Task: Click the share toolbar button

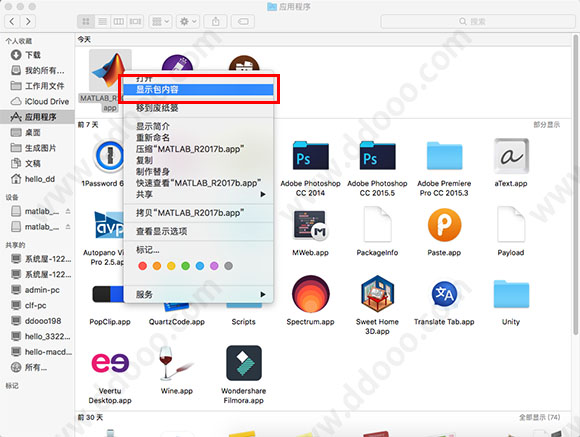Action: (215, 21)
